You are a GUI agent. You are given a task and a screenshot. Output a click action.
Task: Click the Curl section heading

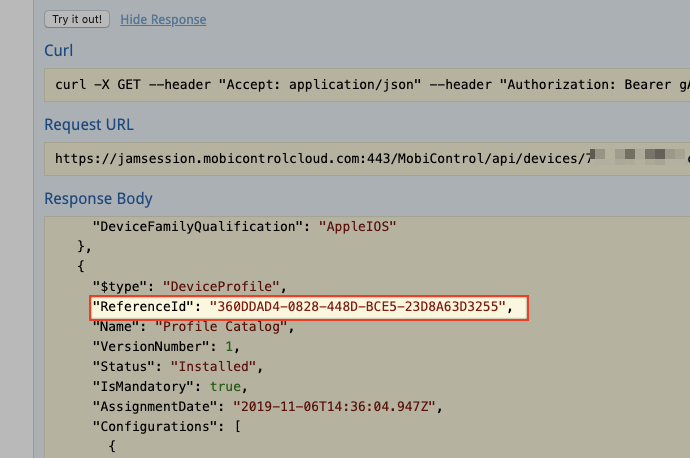pos(58,51)
